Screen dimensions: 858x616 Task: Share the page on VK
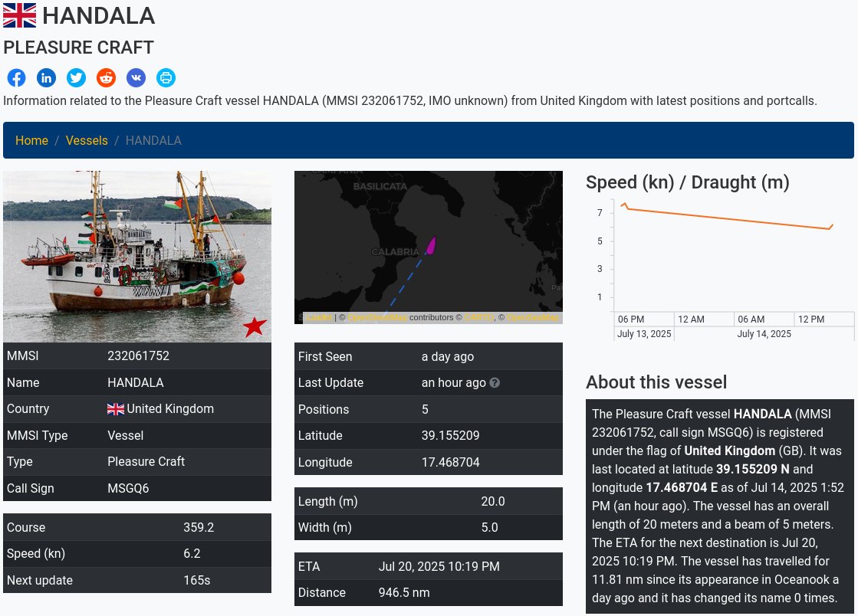[136, 77]
